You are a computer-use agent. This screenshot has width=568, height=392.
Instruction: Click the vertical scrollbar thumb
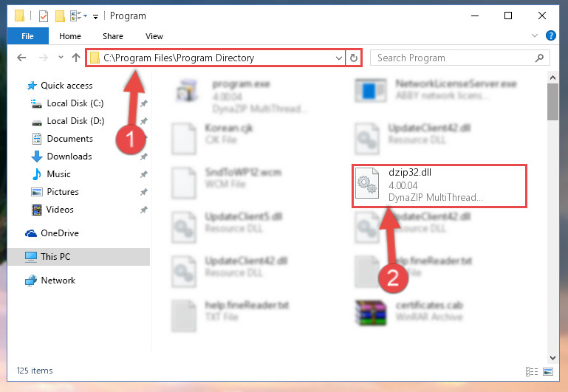(552, 102)
